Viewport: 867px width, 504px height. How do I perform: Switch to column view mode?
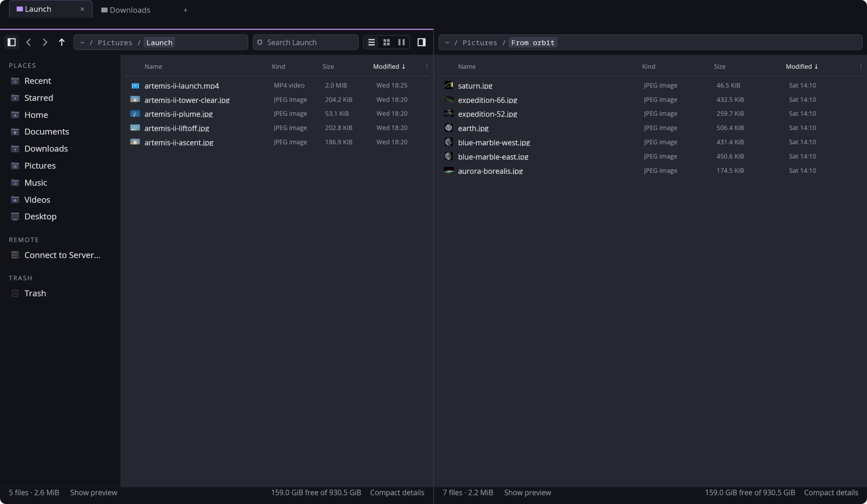(402, 42)
